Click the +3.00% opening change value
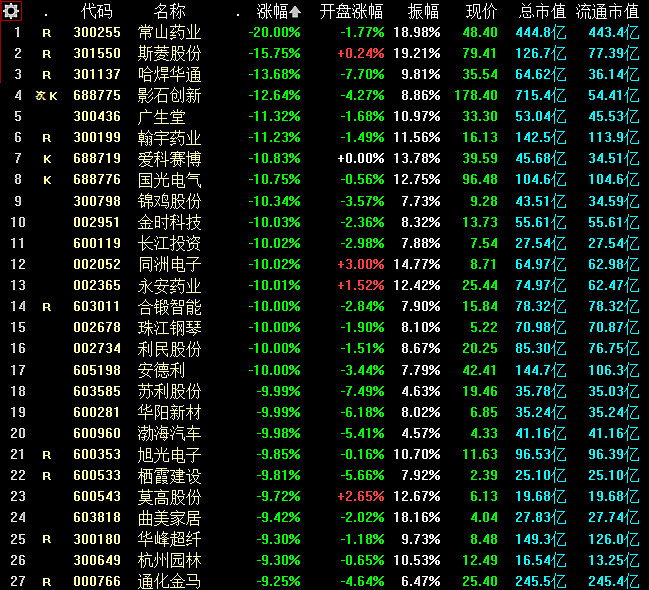649x590 pixels. click(x=361, y=265)
